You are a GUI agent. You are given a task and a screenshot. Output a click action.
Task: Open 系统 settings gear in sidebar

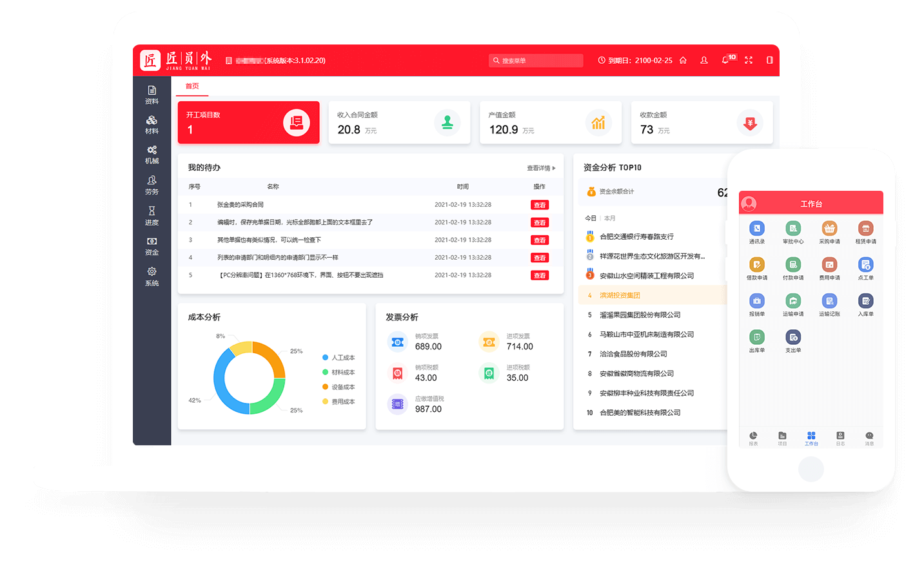click(152, 276)
